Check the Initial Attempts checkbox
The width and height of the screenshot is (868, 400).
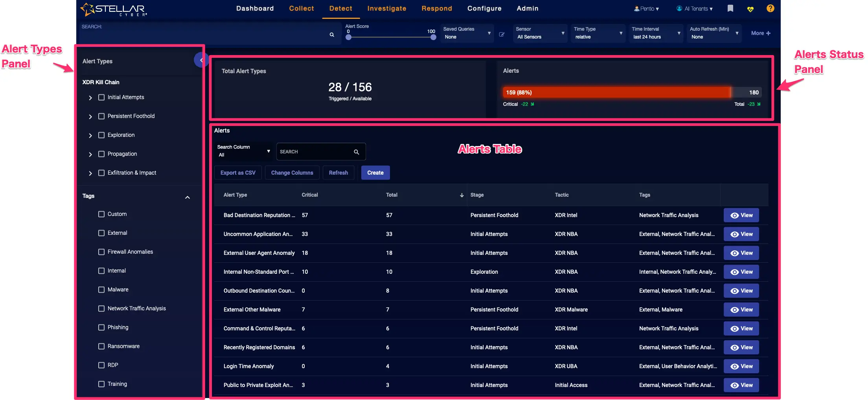click(101, 97)
